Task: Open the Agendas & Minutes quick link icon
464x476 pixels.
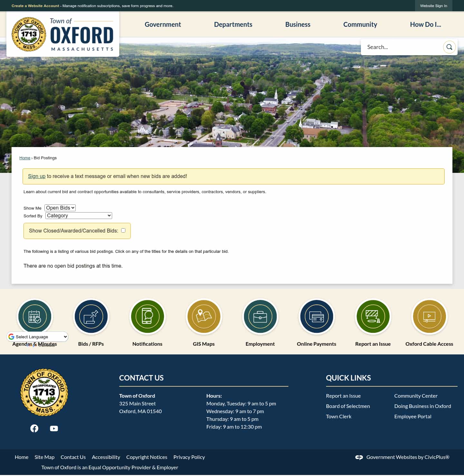Action: pos(35,316)
